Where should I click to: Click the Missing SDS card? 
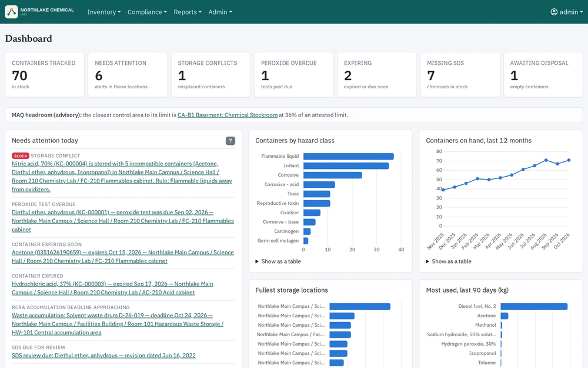pyautogui.click(x=460, y=75)
